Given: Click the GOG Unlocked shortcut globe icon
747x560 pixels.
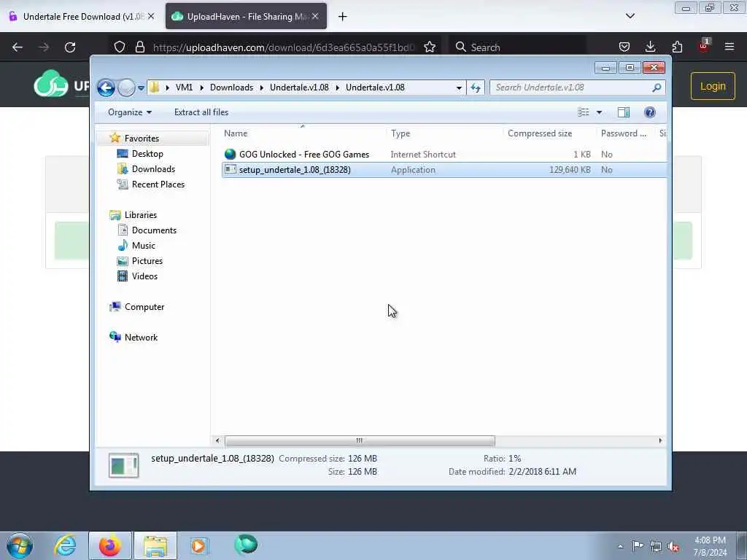Looking at the screenshot, I should [230, 154].
